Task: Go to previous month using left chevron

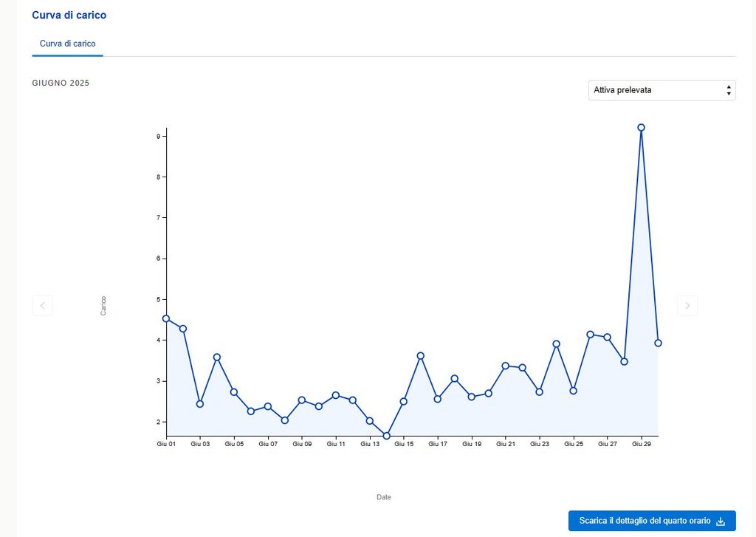Action: click(x=42, y=305)
